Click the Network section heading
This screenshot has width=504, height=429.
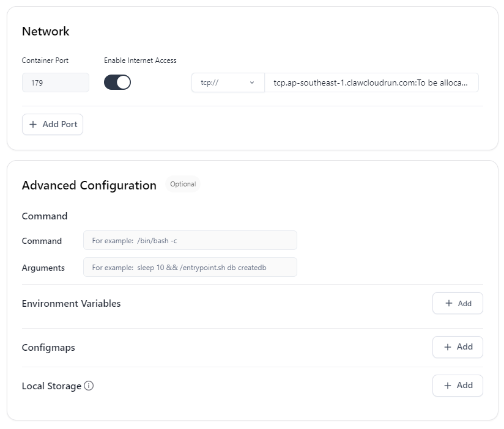[45, 31]
